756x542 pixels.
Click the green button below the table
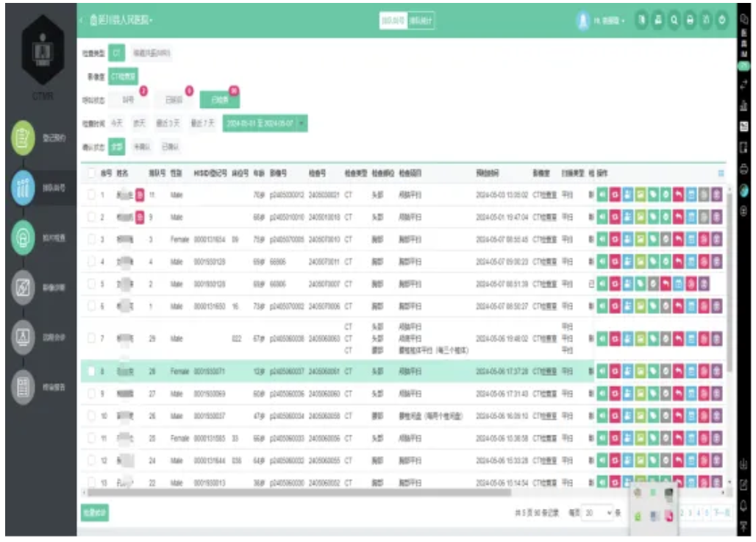pyautogui.click(x=95, y=513)
